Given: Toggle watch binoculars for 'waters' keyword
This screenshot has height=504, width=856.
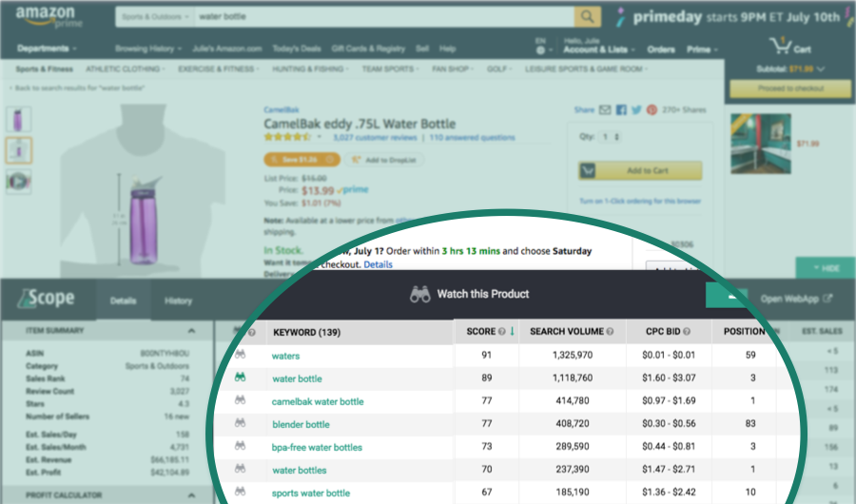Looking at the screenshot, I should (x=241, y=355).
